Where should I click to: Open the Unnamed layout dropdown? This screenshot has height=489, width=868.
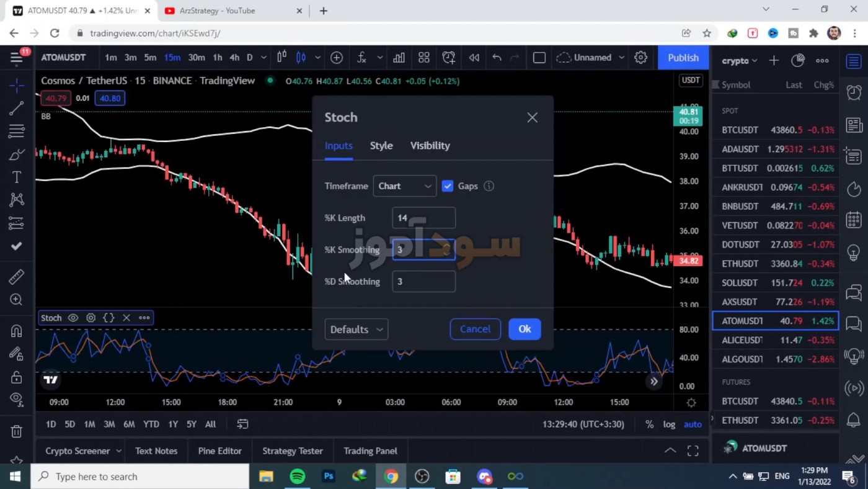[x=591, y=58]
